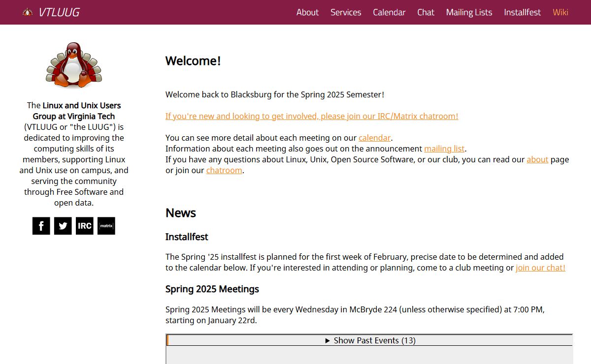Click the Spring 2025 Meetings subheading
This screenshot has height=364, width=591.
point(212,289)
